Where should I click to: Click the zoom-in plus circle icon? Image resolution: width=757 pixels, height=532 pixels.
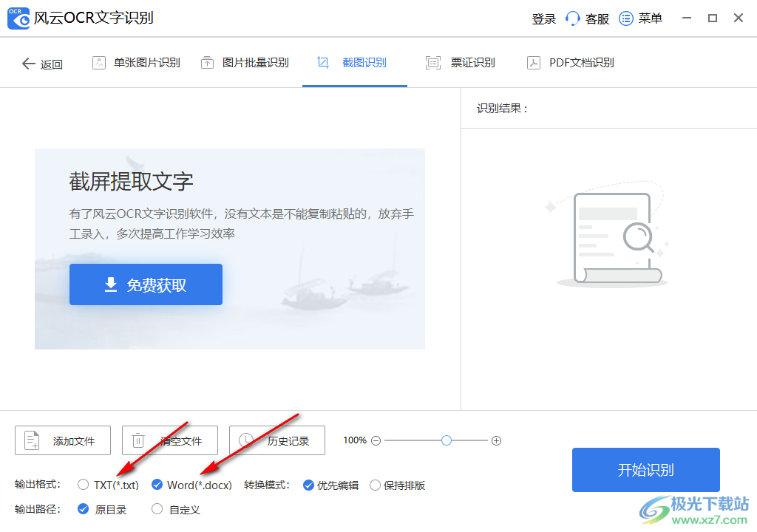496,440
